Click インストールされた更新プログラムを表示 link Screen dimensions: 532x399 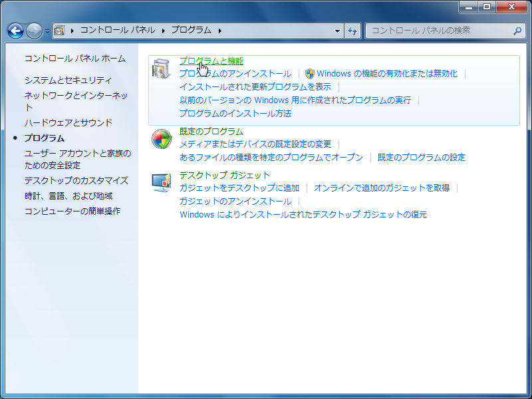coord(255,87)
